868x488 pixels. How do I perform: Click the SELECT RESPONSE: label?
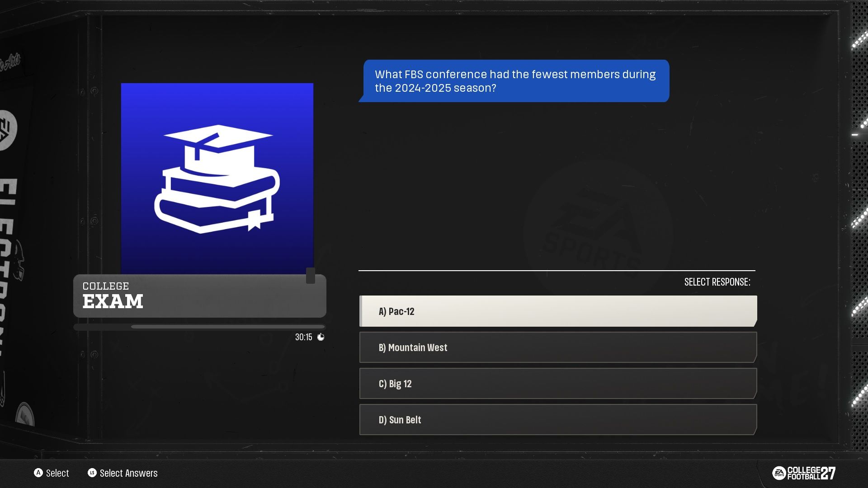pos(717,282)
